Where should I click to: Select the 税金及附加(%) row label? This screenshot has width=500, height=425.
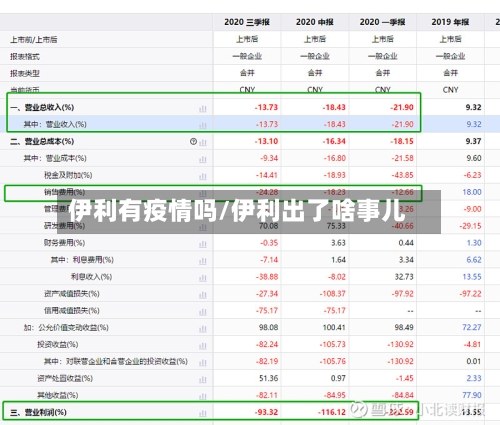click(68, 175)
